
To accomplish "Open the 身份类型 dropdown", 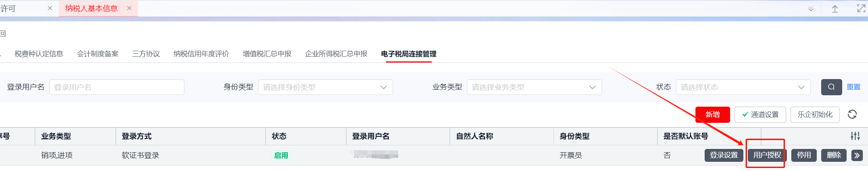I will point(325,87).
